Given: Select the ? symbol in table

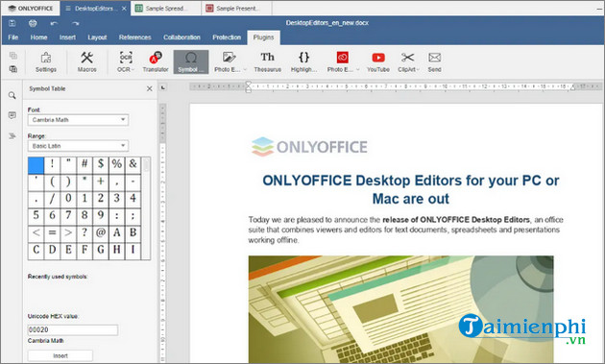Looking at the screenshot, I should [85, 232].
